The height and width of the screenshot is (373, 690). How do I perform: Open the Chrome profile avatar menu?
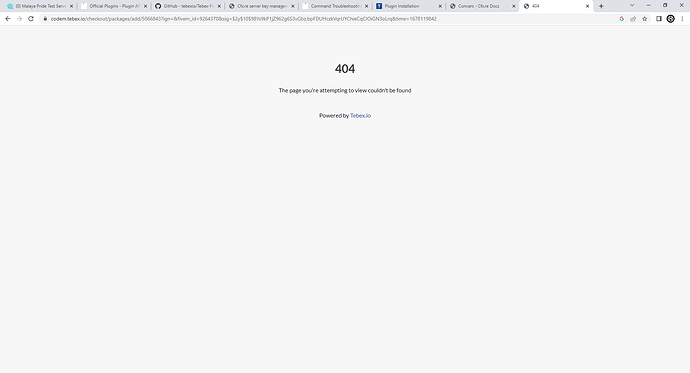pyautogui.click(x=671, y=19)
